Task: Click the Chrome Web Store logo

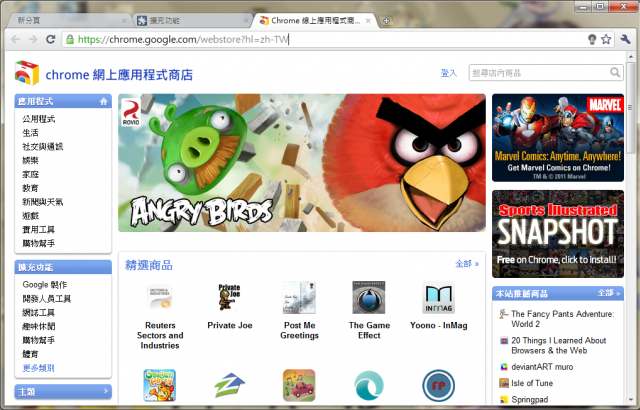Action: click(27, 73)
